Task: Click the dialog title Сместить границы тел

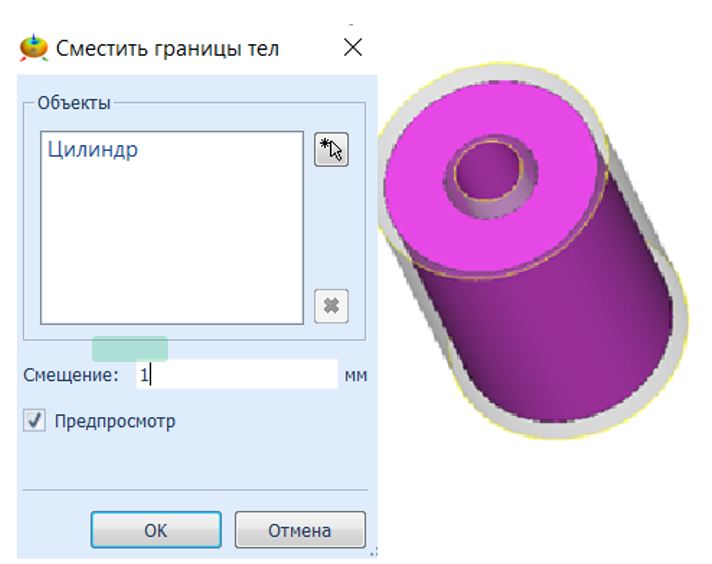Action: click(167, 48)
